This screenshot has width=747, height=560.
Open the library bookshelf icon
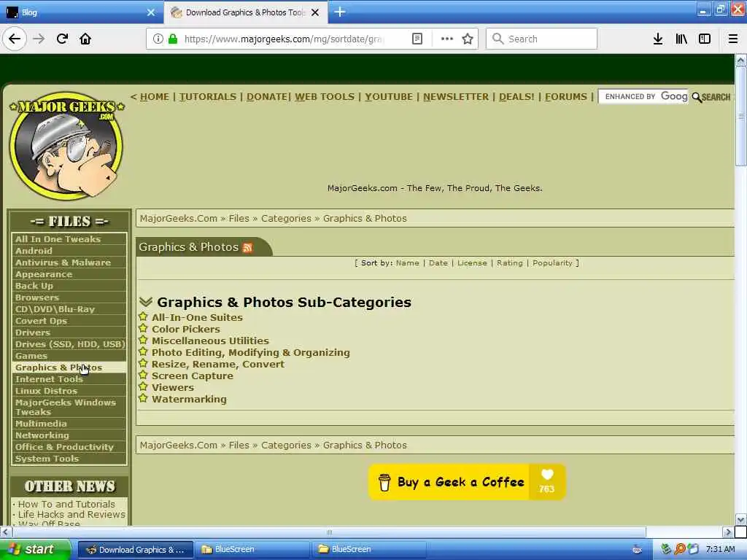pos(681,39)
